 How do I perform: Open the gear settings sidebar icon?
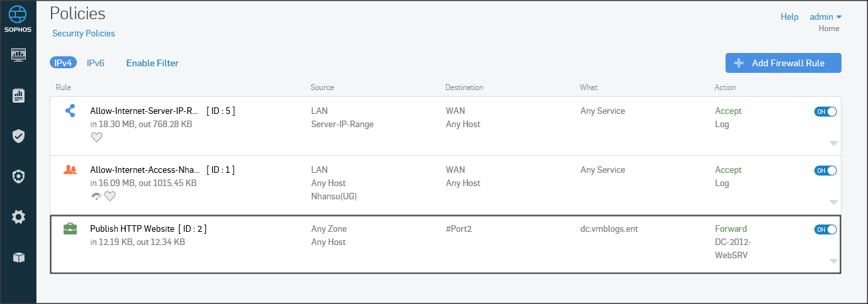click(19, 217)
